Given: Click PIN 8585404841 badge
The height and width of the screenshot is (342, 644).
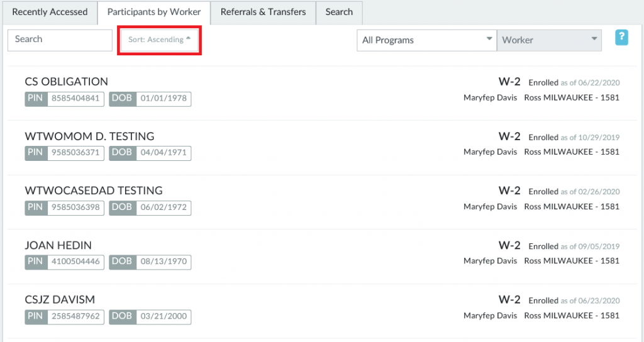Looking at the screenshot, I should [x=74, y=99].
